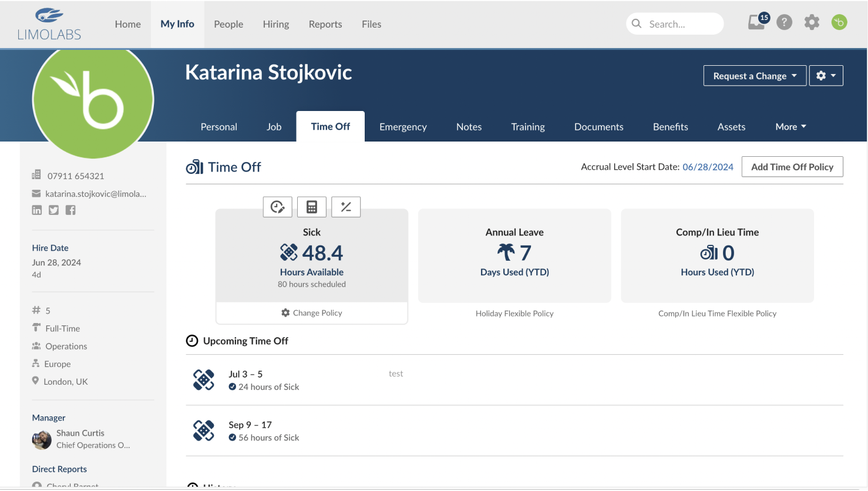Expand the More tab dropdown
Viewport: 868px width, 491px height.
[x=790, y=127]
